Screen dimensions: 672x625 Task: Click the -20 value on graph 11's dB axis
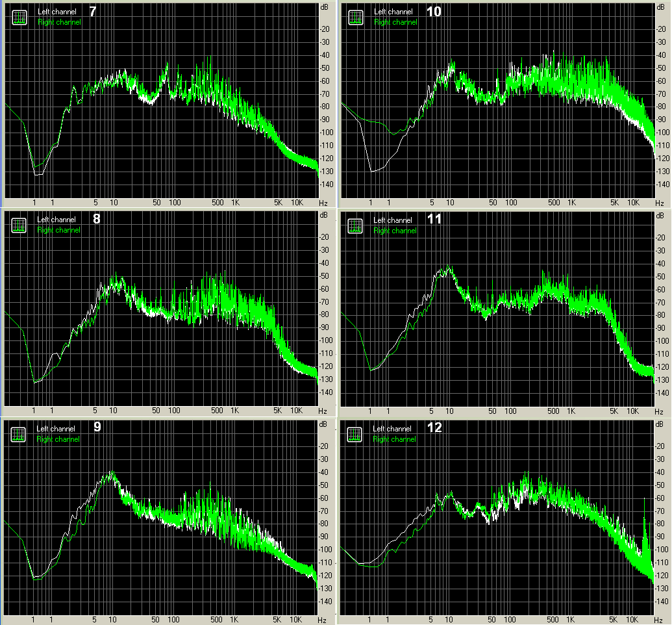[x=661, y=237]
